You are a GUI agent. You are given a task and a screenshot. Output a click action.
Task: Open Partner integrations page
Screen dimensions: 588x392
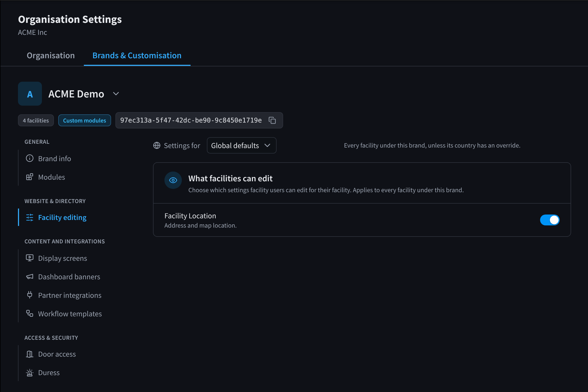pos(70,295)
